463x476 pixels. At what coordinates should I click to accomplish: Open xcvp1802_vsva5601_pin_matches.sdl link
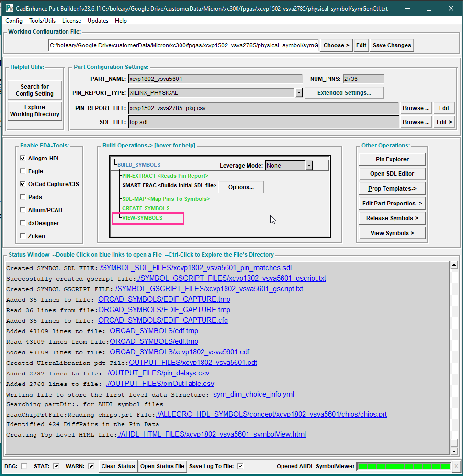pyautogui.click(x=195, y=268)
